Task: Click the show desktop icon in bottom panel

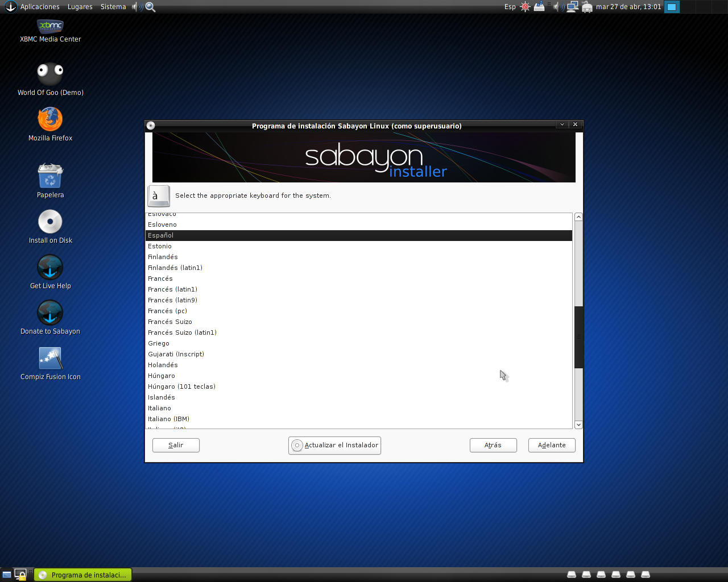Action: coord(7,575)
